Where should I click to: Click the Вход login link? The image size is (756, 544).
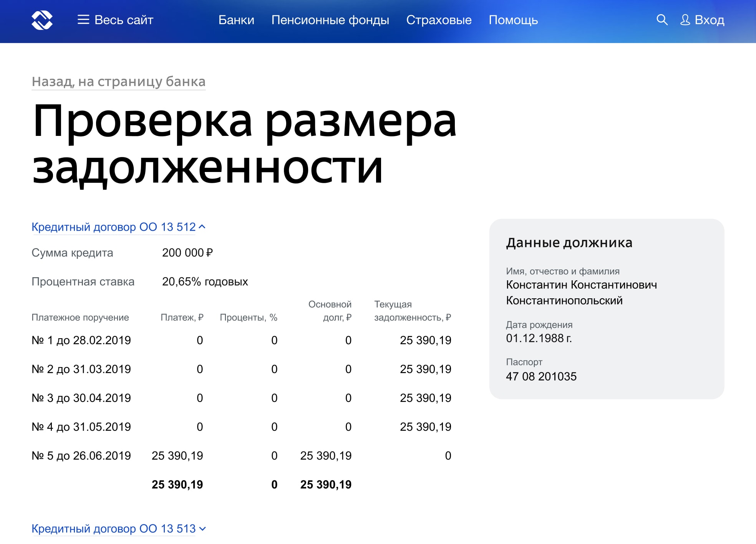pyautogui.click(x=709, y=20)
